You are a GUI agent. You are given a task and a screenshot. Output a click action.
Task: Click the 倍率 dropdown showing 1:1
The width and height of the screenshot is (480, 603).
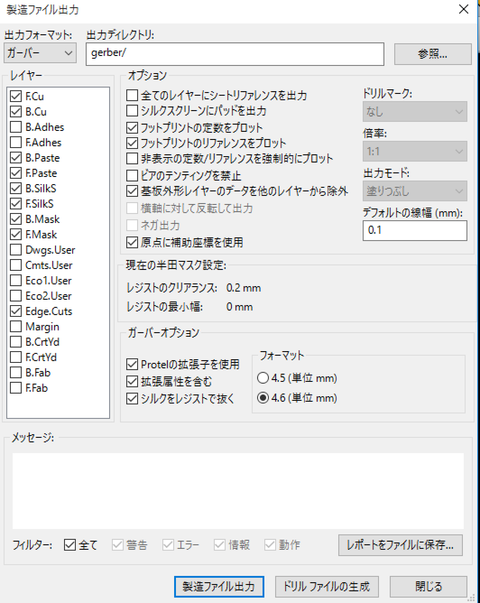(415, 151)
